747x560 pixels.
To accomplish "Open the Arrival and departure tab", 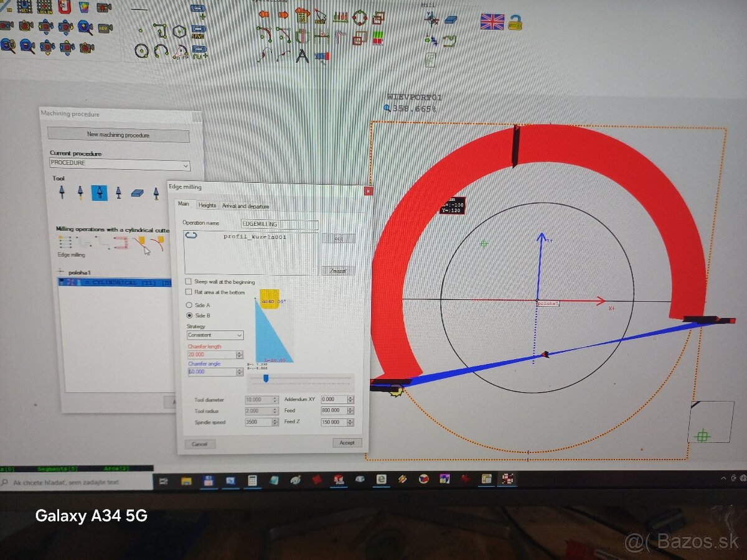I will [x=246, y=206].
